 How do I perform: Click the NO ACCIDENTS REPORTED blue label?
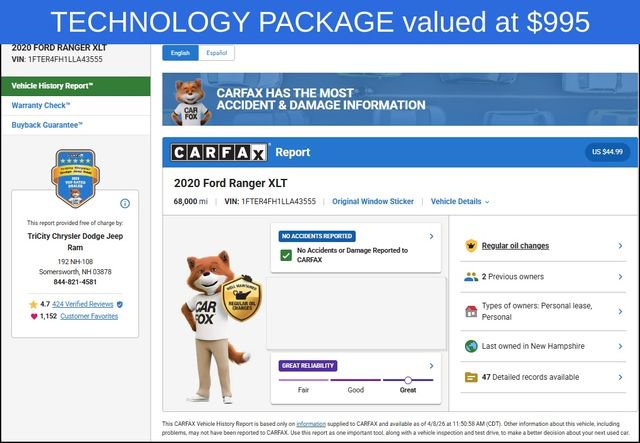(x=317, y=236)
